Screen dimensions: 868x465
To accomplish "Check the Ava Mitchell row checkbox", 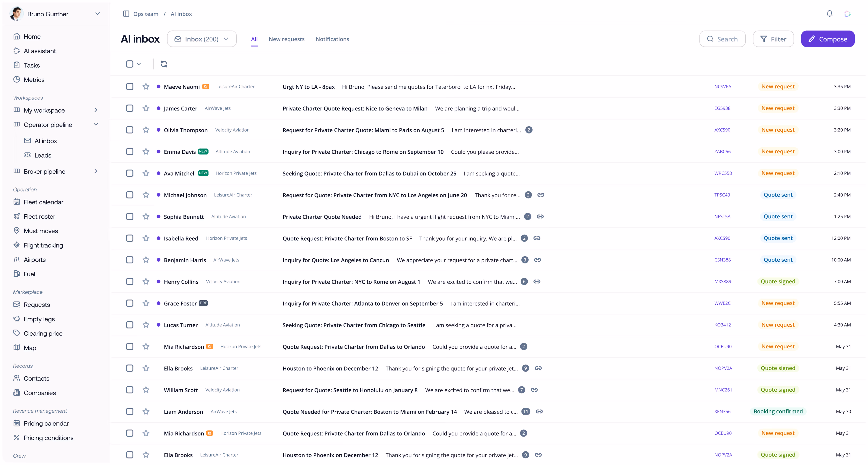I will [x=129, y=173].
